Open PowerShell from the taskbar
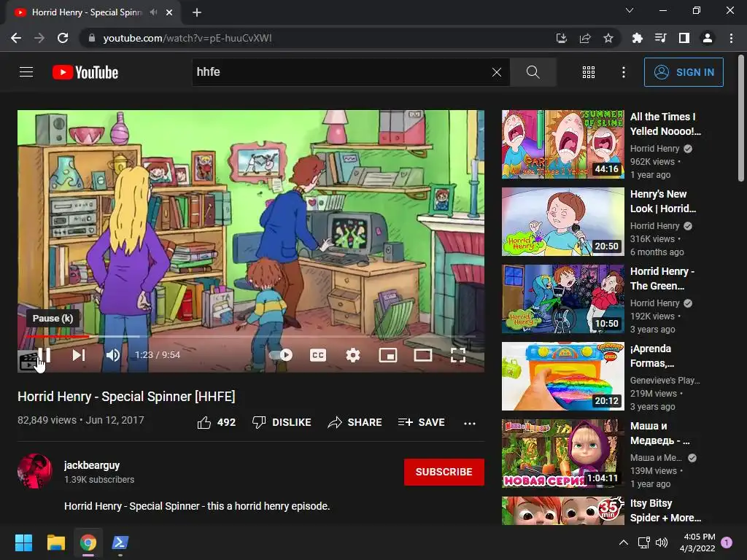 click(120, 542)
